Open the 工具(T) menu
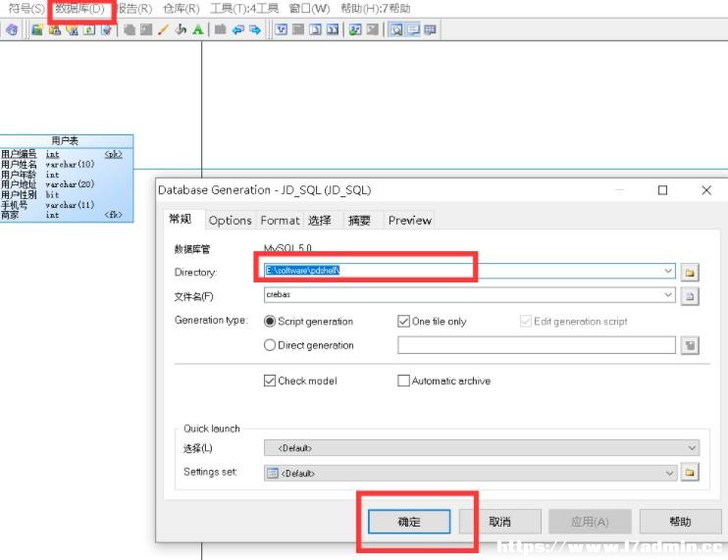The image size is (728, 560). point(244,9)
